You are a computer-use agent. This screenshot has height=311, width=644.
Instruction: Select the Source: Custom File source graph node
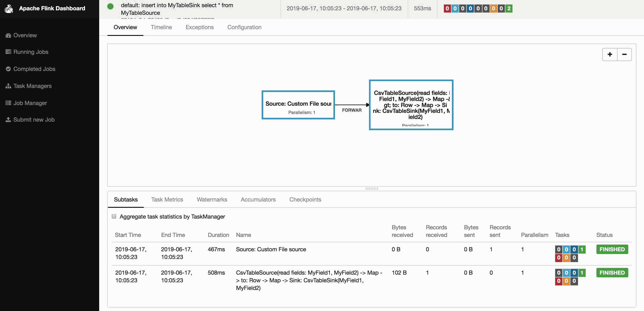click(x=298, y=105)
